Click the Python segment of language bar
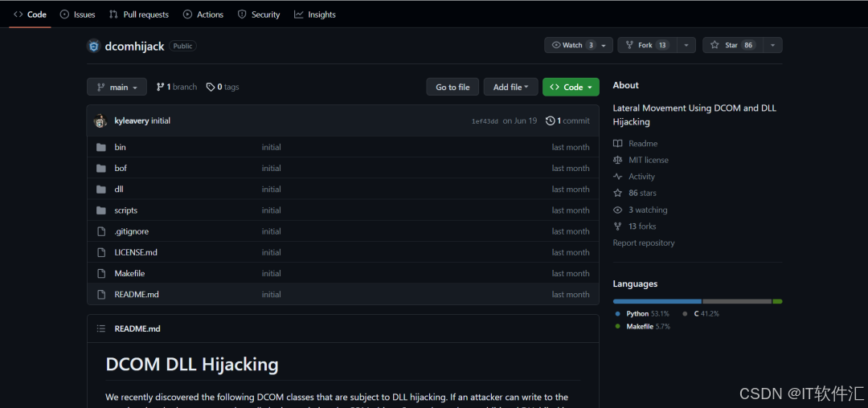 click(x=657, y=301)
